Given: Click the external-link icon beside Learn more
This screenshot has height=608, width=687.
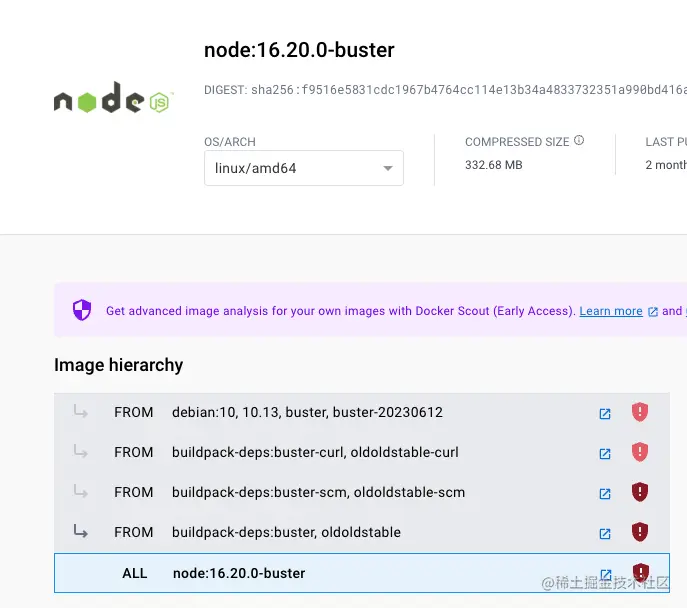Looking at the screenshot, I should [653, 311].
